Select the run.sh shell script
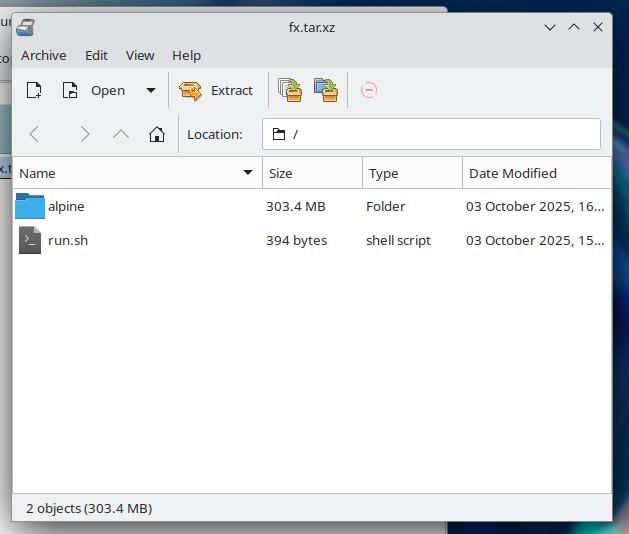The width and height of the screenshot is (629, 534). click(67, 240)
